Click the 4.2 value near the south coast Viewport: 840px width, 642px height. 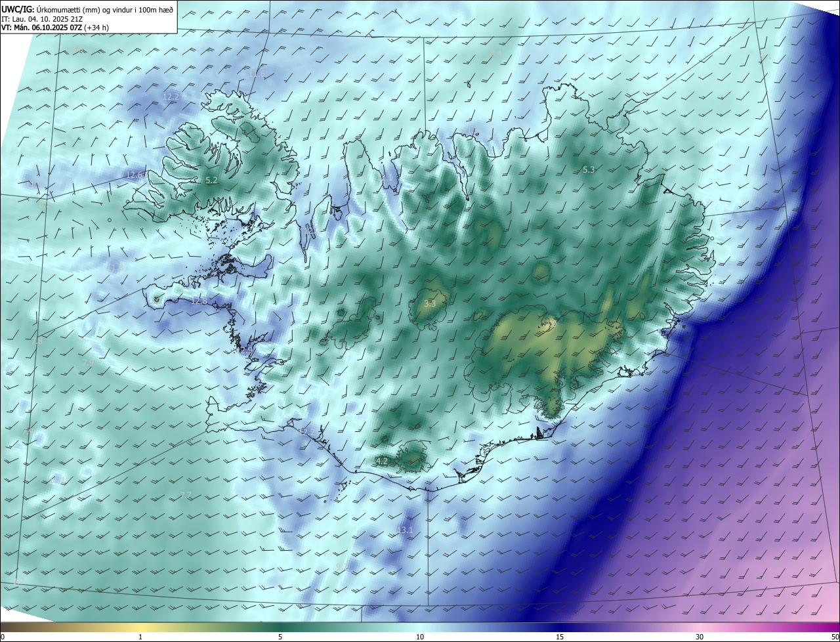pyautogui.click(x=382, y=461)
